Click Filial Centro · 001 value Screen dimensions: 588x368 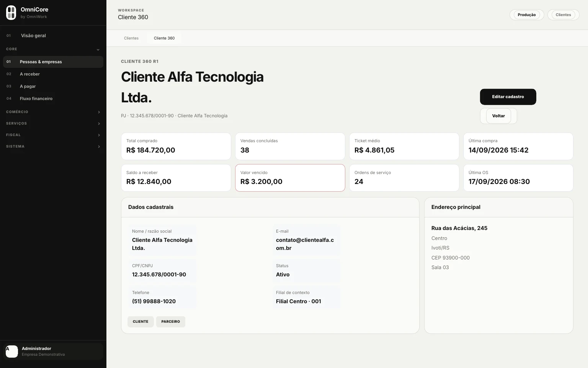coord(299,301)
